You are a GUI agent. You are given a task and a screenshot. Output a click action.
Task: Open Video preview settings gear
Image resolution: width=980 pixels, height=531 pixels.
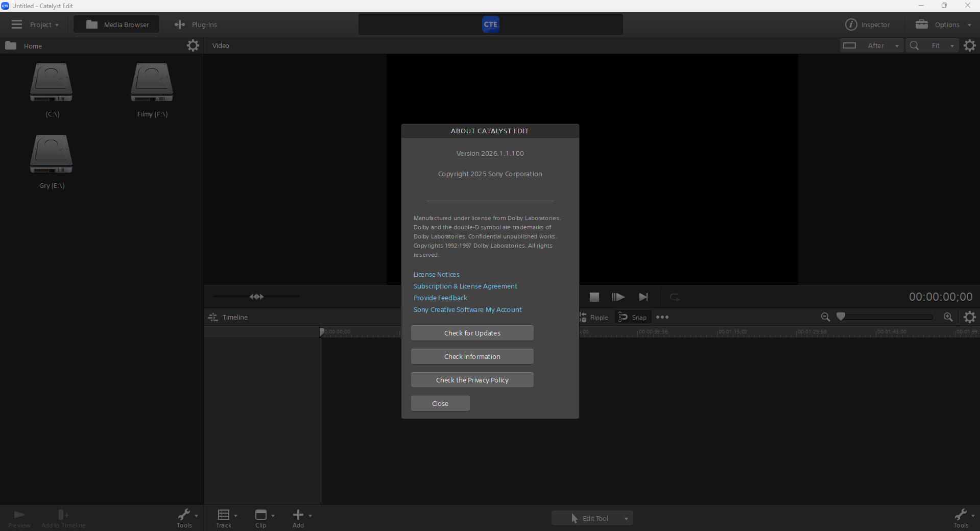pos(970,45)
